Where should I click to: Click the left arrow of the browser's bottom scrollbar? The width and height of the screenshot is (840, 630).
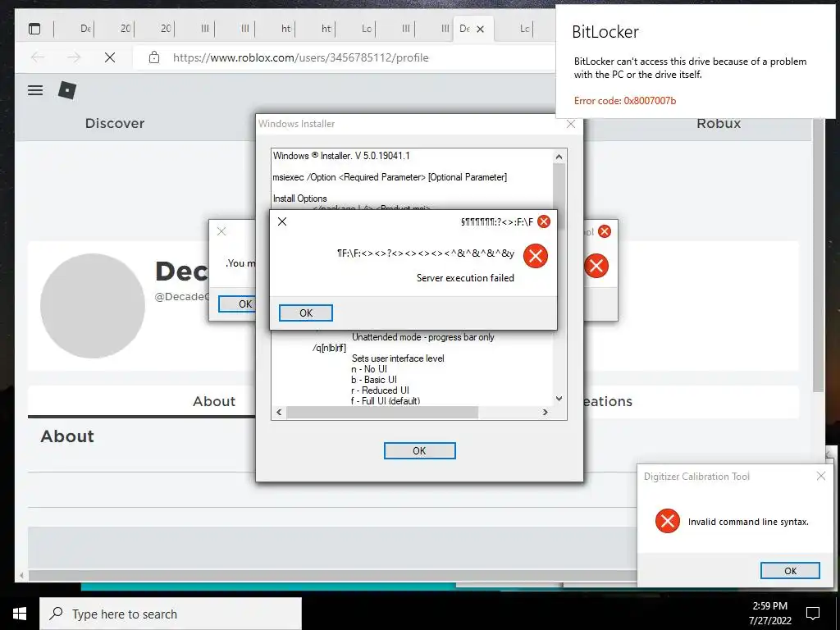21,576
